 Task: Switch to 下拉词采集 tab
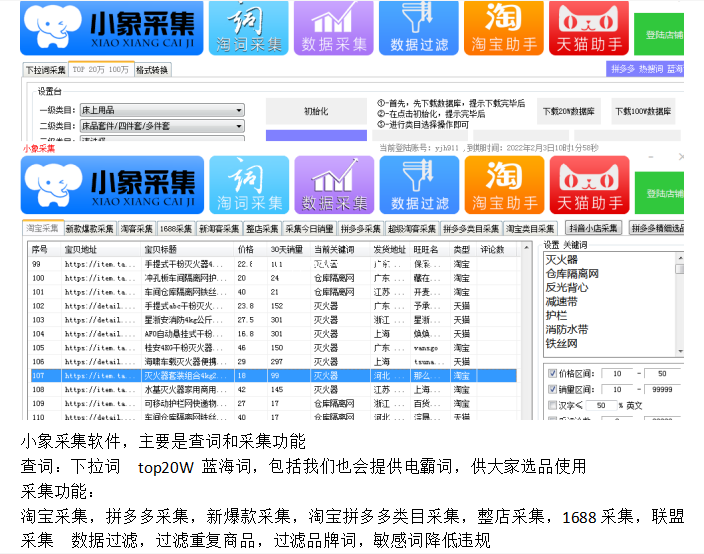click(45, 70)
